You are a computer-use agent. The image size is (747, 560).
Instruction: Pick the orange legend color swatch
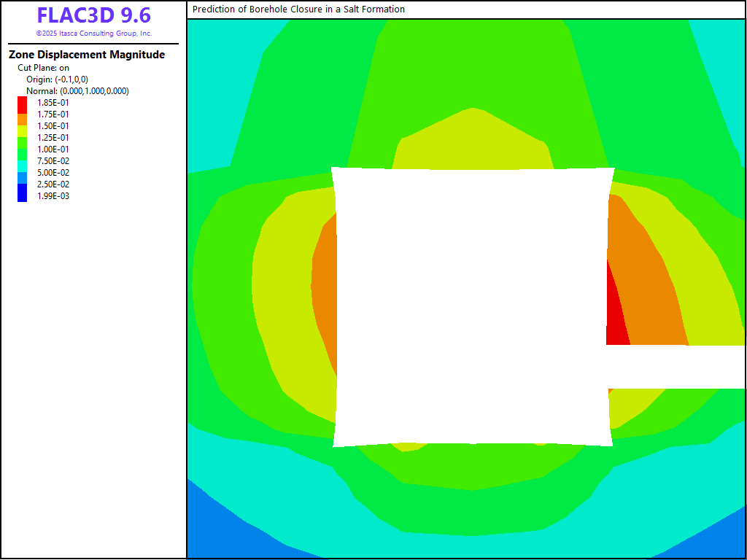[23, 116]
